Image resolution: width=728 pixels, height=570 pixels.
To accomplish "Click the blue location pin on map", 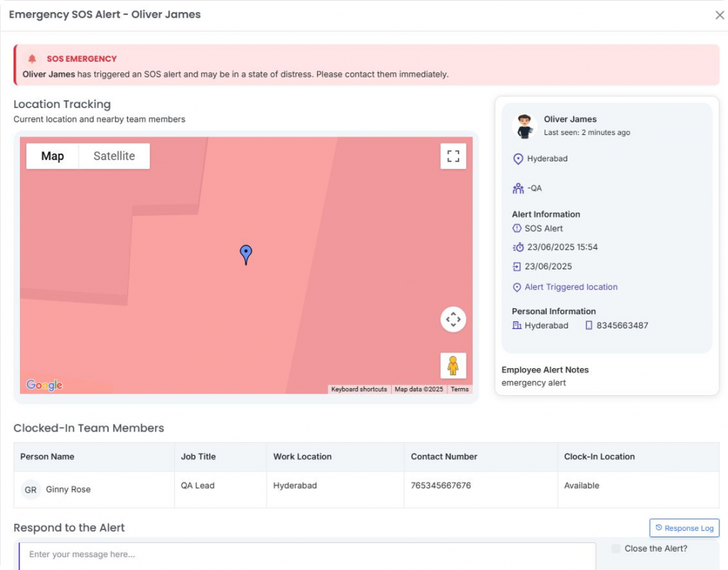I will point(246,254).
